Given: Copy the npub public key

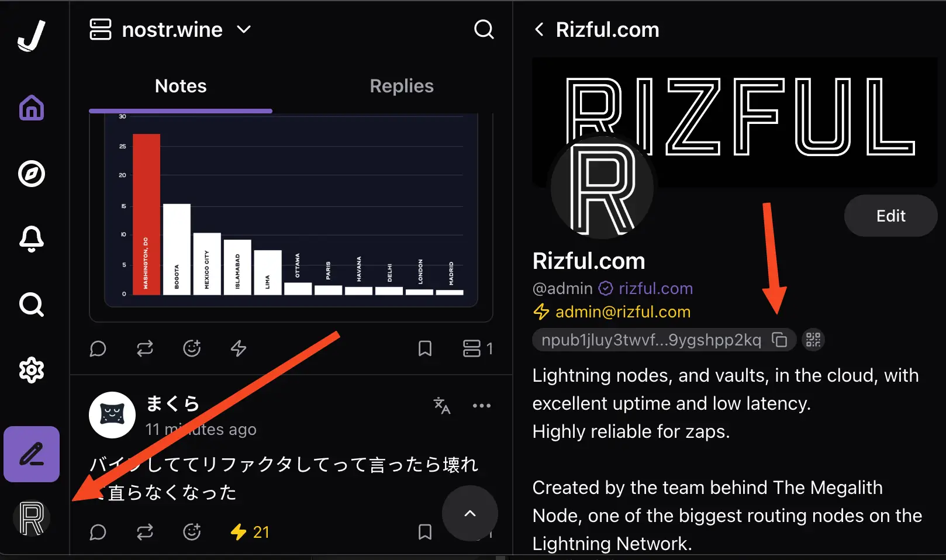Looking at the screenshot, I should click(x=779, y=340).
